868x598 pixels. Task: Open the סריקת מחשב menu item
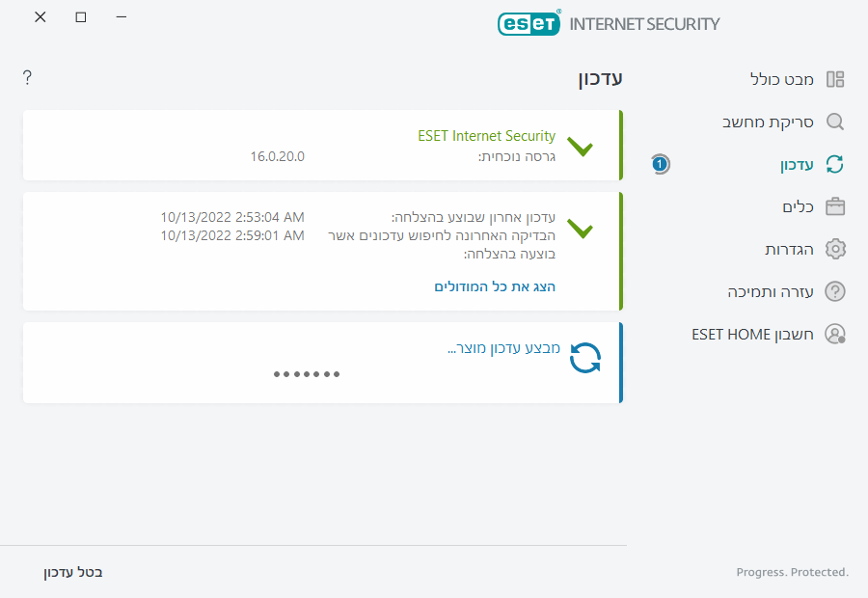coord(769,122)
